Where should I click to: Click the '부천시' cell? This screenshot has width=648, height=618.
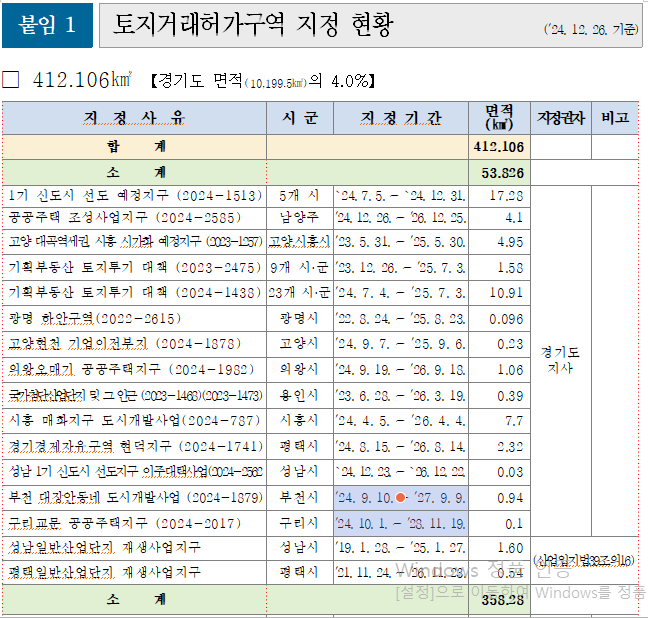tap(300, 498)
